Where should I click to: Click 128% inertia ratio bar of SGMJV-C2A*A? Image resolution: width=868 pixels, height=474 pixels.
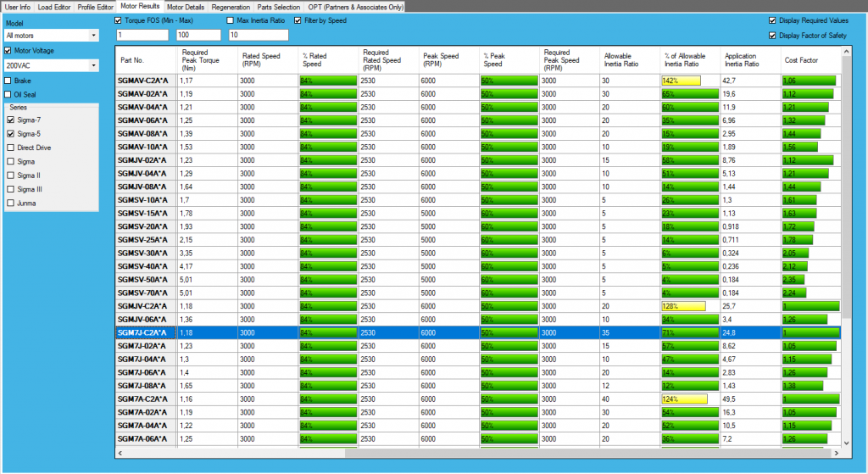(x=684, y=306)
